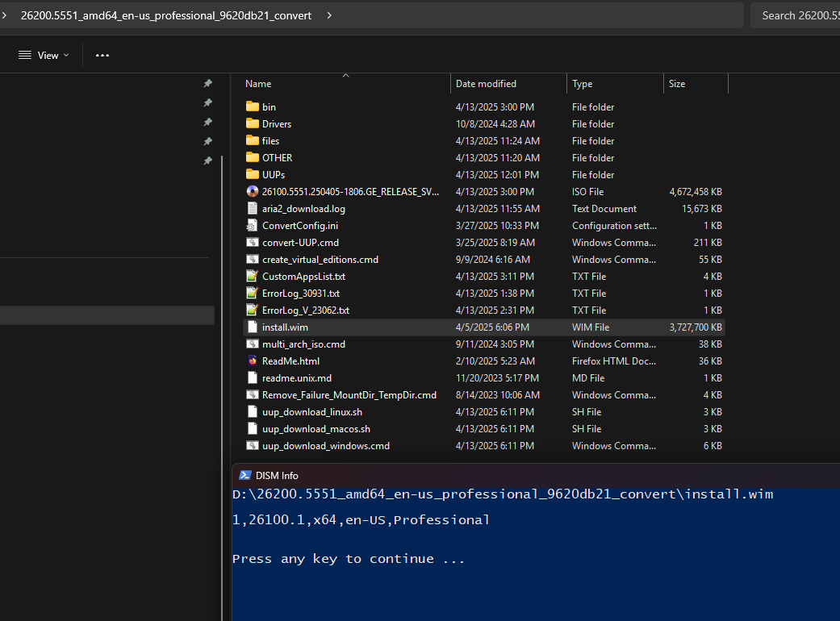Select multi_arch_iso.cmd file name
This screenshot has height=621, width=840.
(x=303, y=344)
